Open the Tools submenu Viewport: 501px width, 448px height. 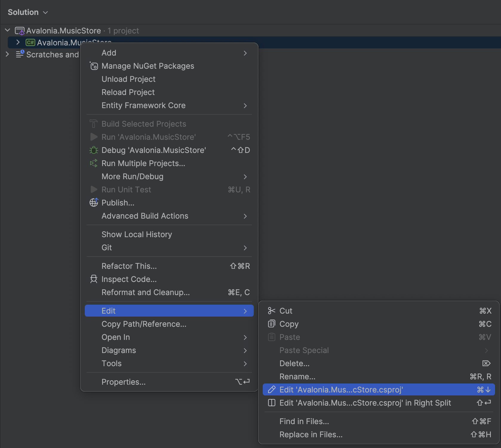(169, 363)
